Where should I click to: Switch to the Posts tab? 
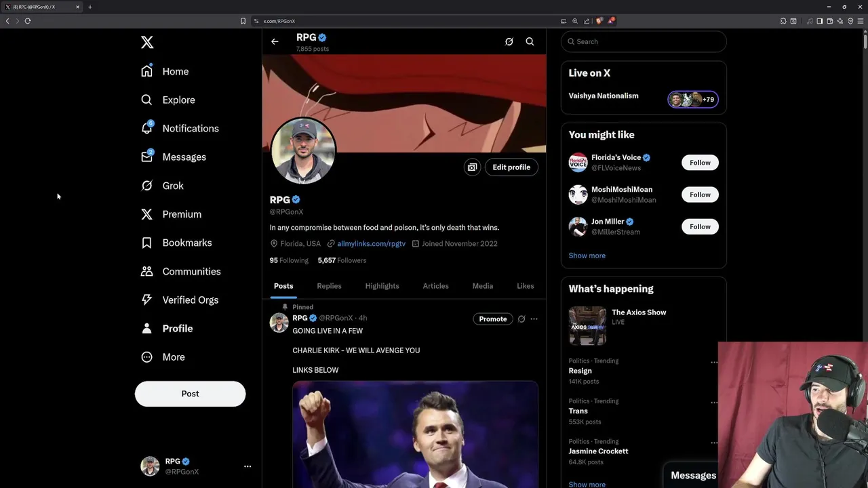[283, 286]
